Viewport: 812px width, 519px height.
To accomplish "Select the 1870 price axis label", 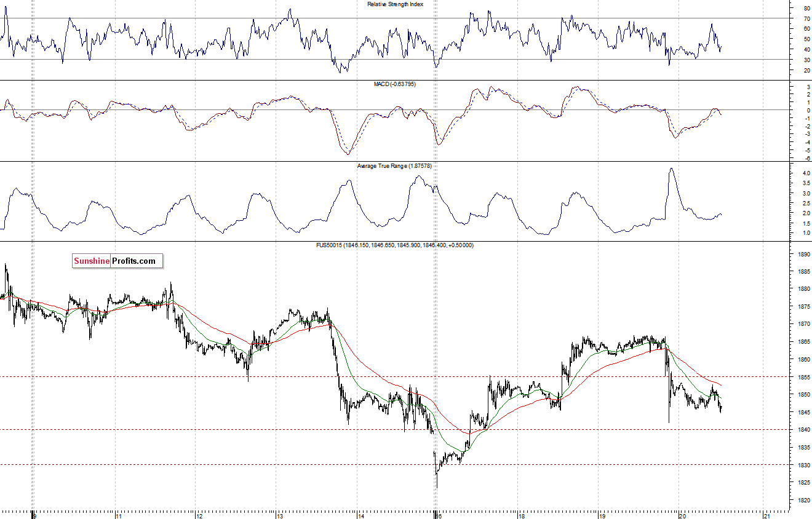I will [x=803, y=324].
